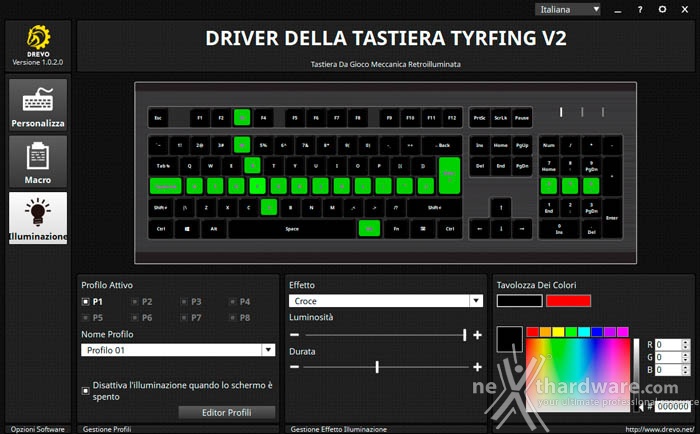The width and height of the screenshot is (700, 434).
Task: Open the help question mark
Action: 640,9
